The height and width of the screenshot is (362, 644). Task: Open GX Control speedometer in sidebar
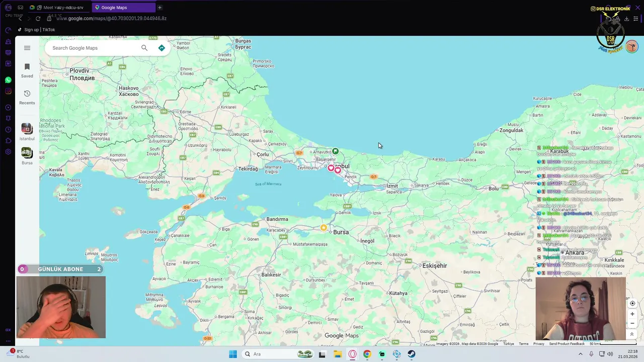click(8, 30)
